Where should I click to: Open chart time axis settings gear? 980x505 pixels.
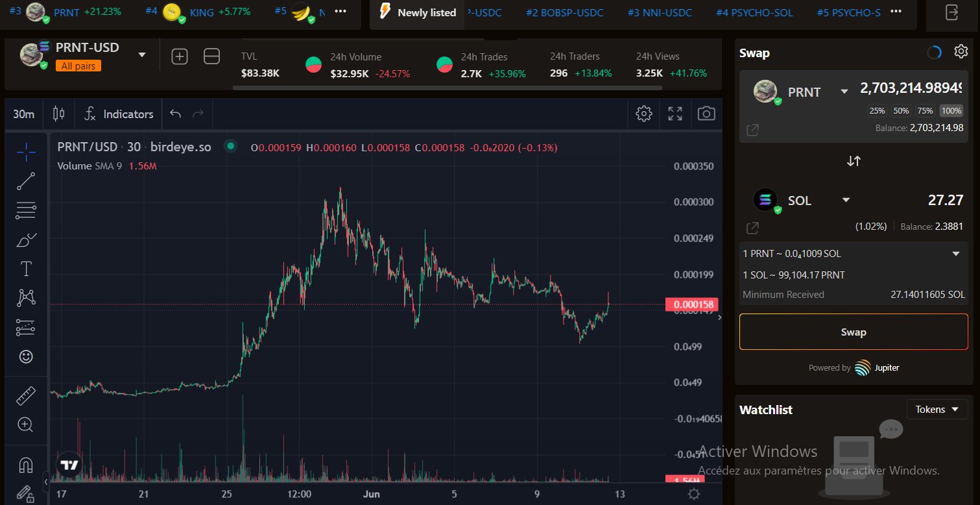pos(694,495)
